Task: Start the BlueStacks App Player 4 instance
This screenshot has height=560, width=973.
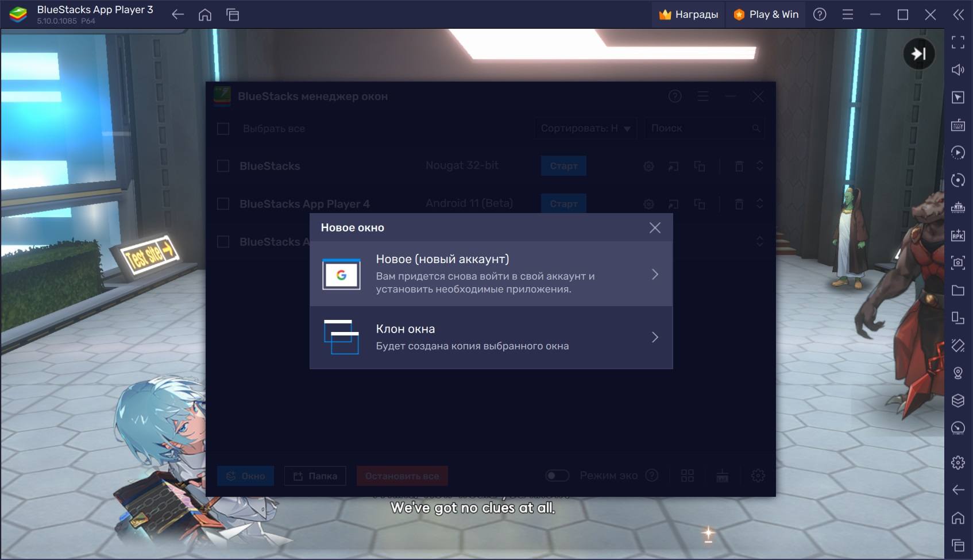Action: pyautogui.click(x=563, y=203)
